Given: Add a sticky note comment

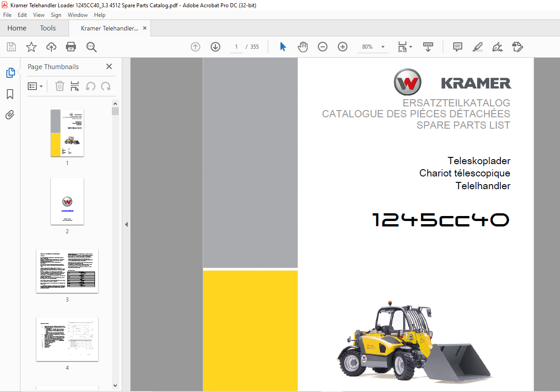Looking at the screenshot, I should [x=458, y=47].
